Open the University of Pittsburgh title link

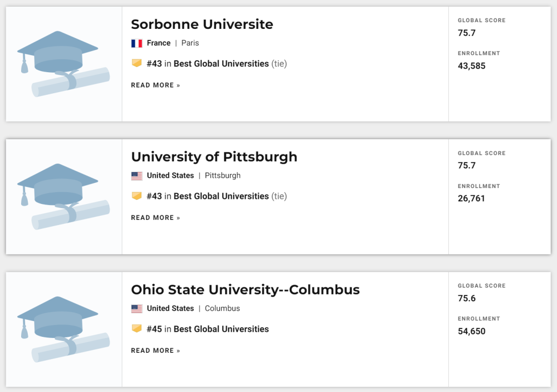(214, 157)
